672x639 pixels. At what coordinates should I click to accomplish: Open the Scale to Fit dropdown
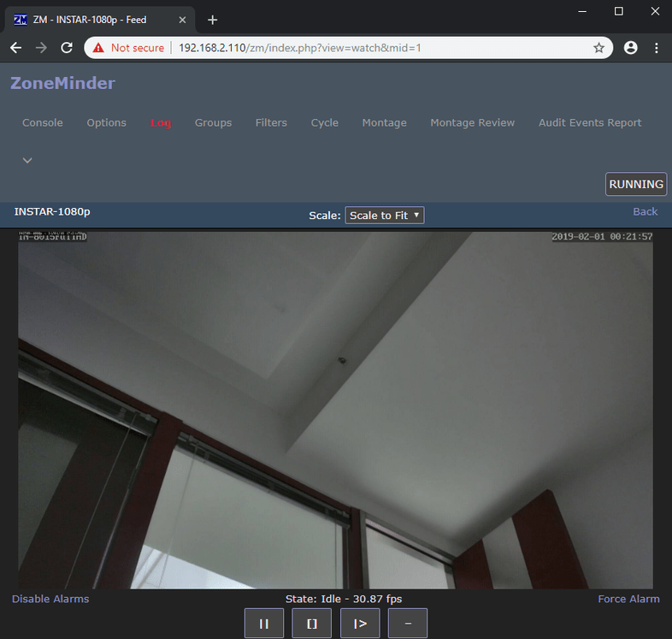pos(384,216)
